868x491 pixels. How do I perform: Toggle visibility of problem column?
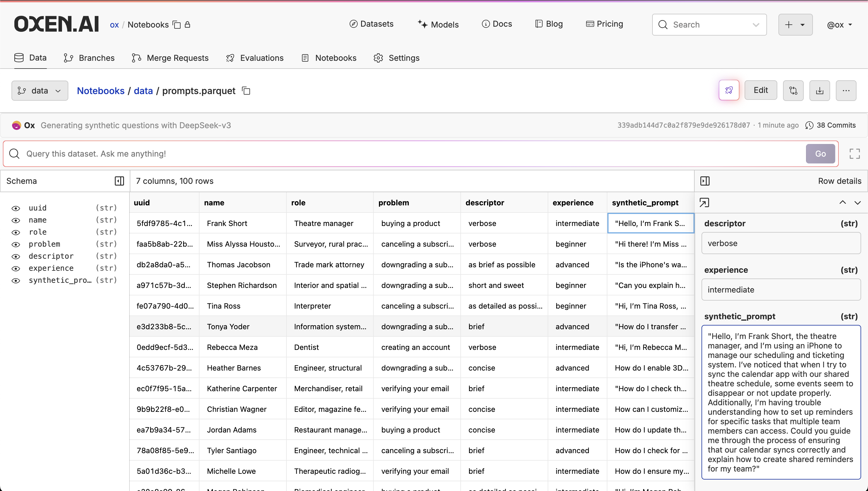tap(16, 244)
